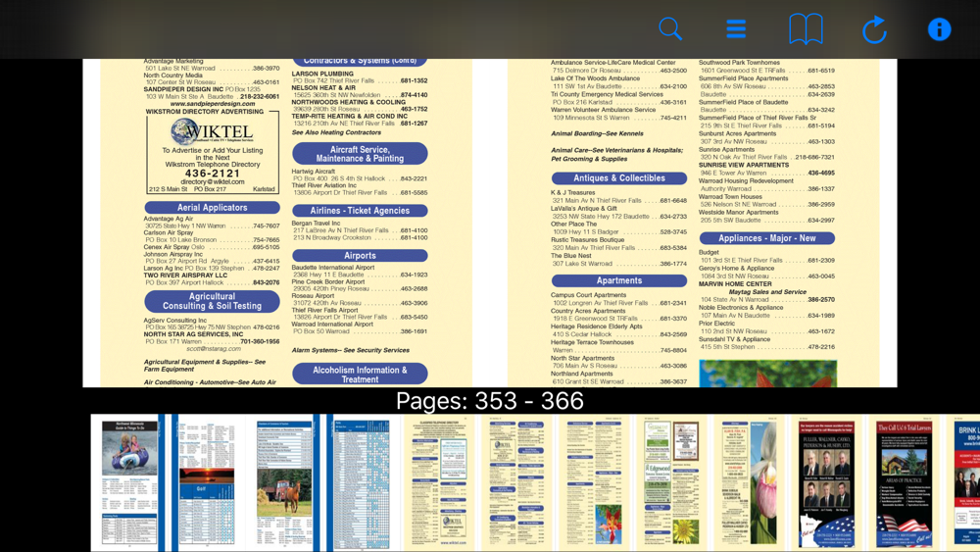Click the North Star Apartments listing
980x552 pixels.
point(618,362)
